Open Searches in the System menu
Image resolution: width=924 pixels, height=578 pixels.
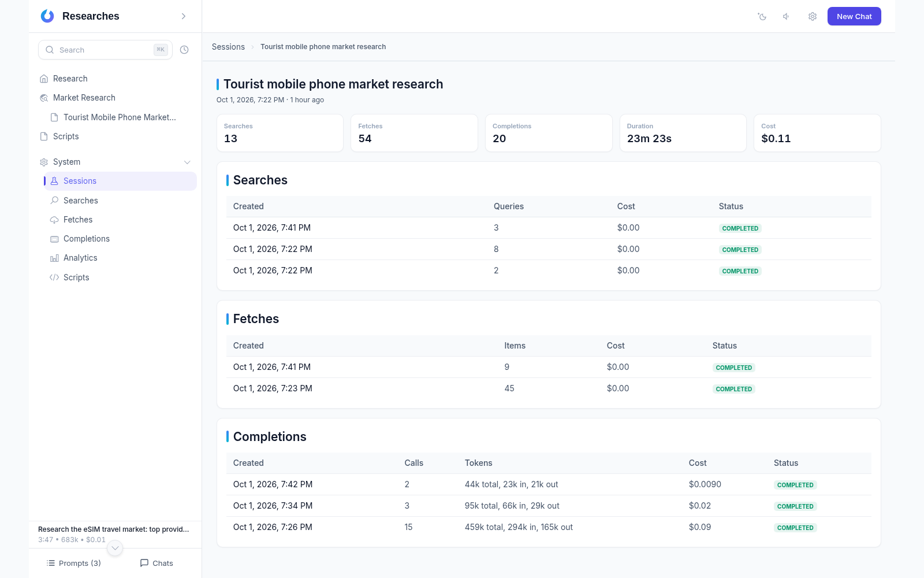[x=120, y=201]
